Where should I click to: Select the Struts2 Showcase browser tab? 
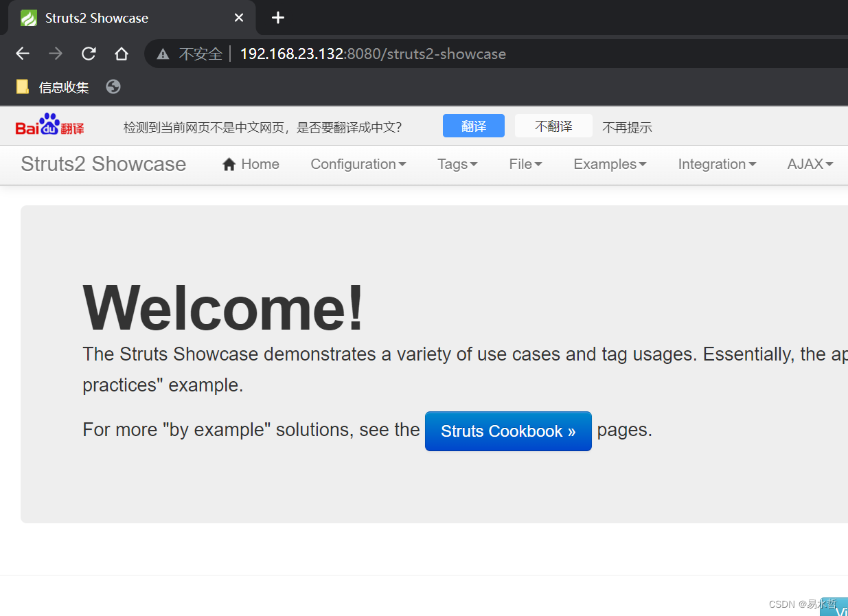click(x=132, y=18)
